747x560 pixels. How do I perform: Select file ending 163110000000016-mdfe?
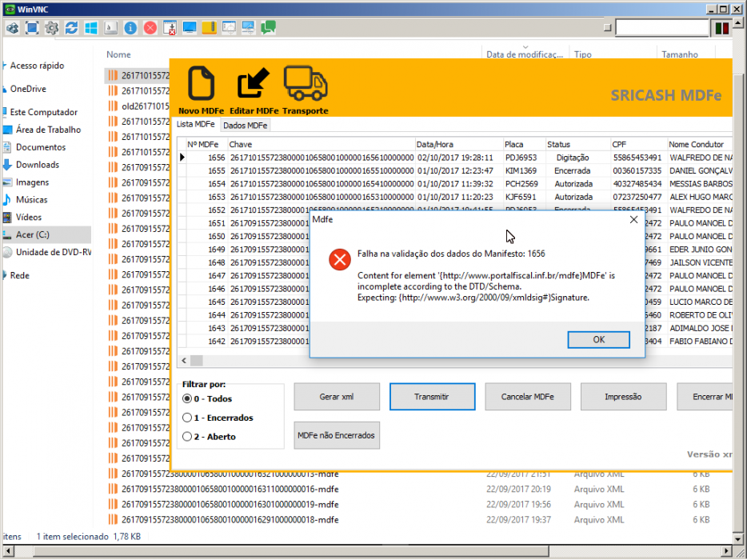[x=230, y=490]
